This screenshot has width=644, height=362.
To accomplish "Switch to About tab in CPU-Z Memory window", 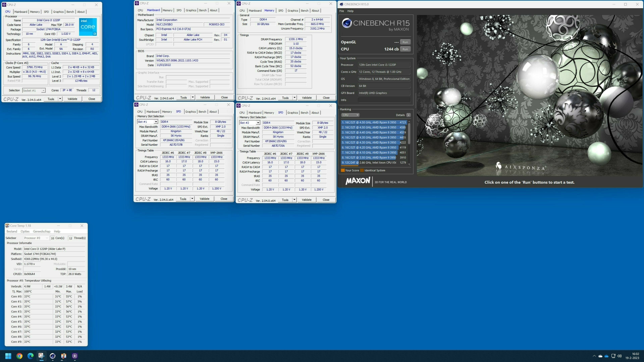I will [315, 11].
